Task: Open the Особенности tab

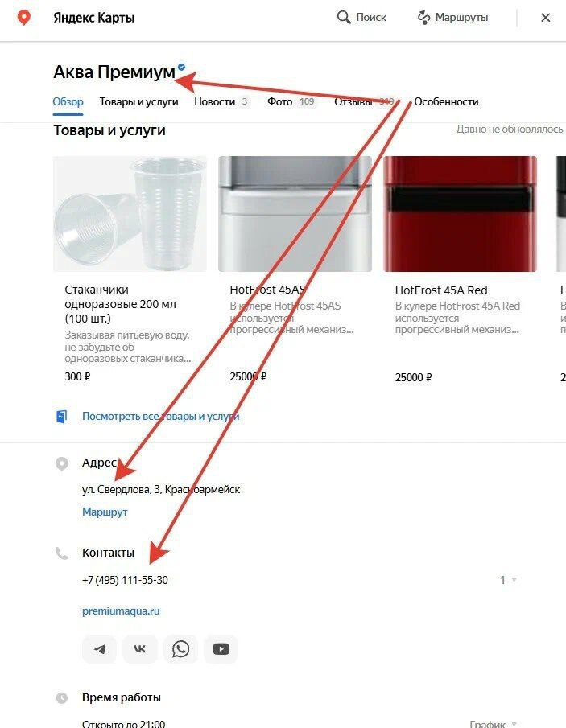Action: tap(446, 101)
